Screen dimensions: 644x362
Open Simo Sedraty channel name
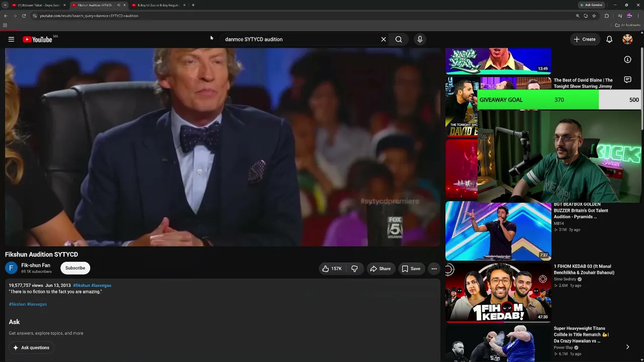pyautogui.click(x=566, y=279)
